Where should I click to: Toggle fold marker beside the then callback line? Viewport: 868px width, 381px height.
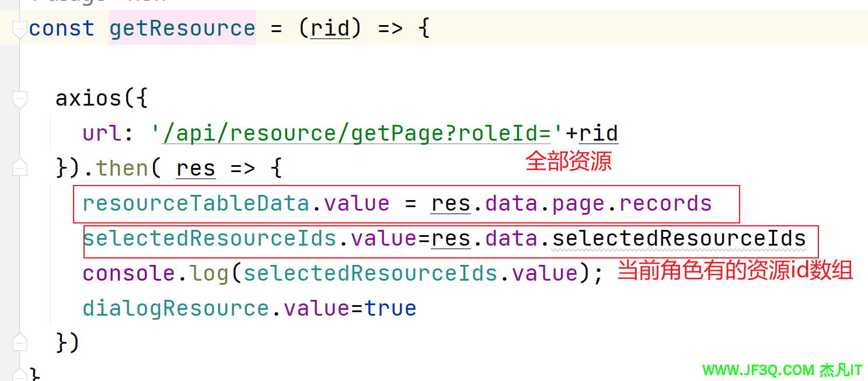[20, 167]
